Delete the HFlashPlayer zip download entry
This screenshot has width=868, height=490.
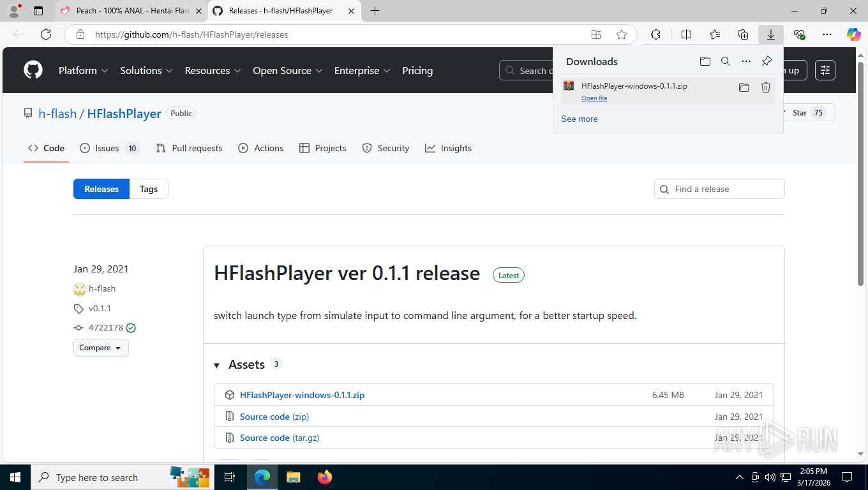coord(766,87)
